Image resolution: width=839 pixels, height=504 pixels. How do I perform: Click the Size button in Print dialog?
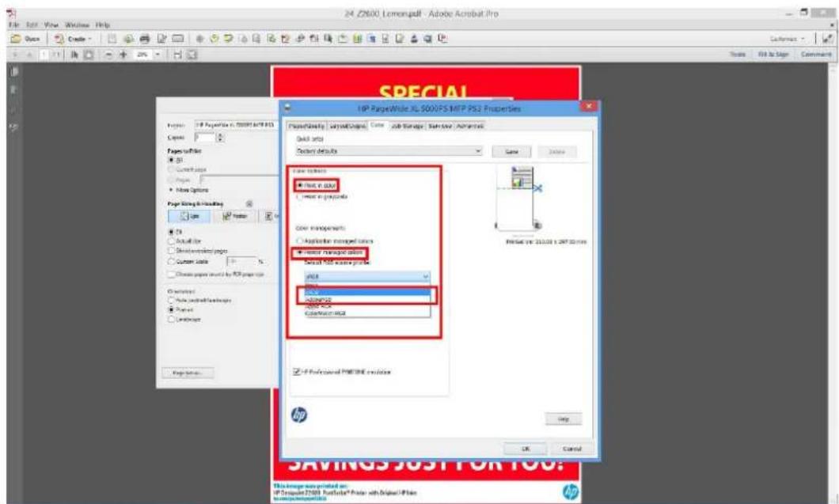point(190,216)
